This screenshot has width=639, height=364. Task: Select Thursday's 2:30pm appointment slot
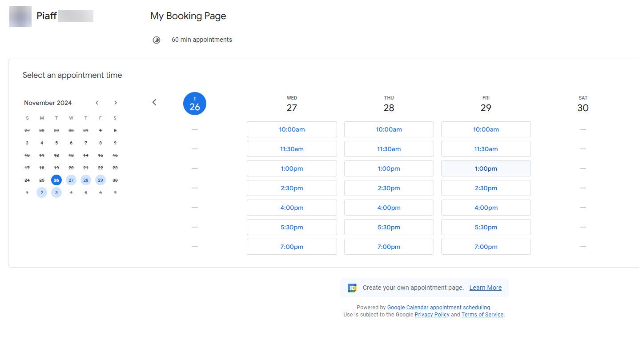point(389,188)
